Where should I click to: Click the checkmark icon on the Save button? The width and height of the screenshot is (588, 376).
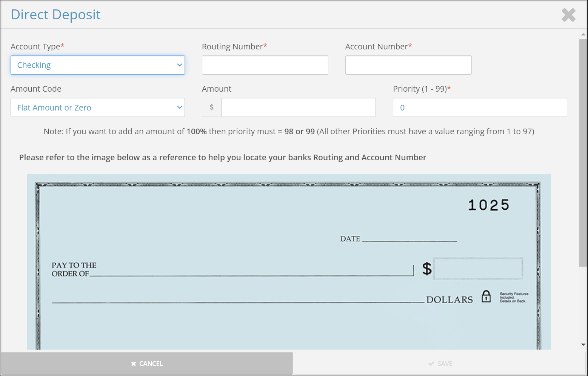[x=431, y=363]
